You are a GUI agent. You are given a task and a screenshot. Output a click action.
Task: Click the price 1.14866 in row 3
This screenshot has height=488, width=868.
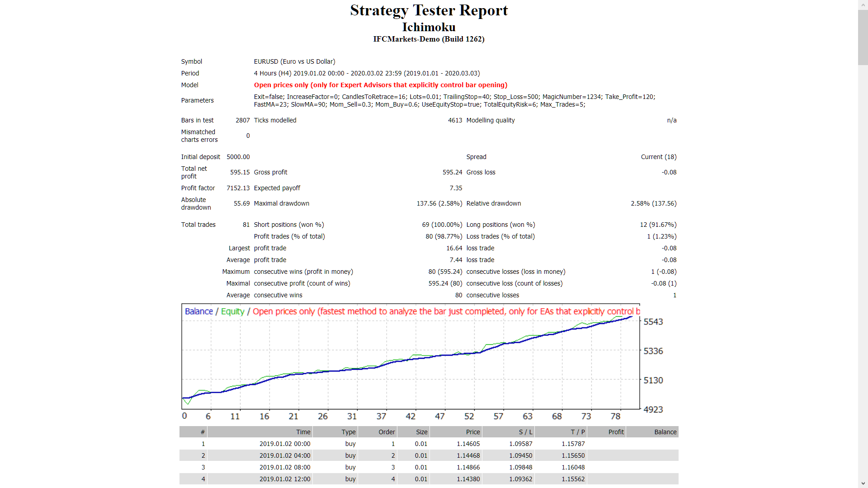point(469,467)
